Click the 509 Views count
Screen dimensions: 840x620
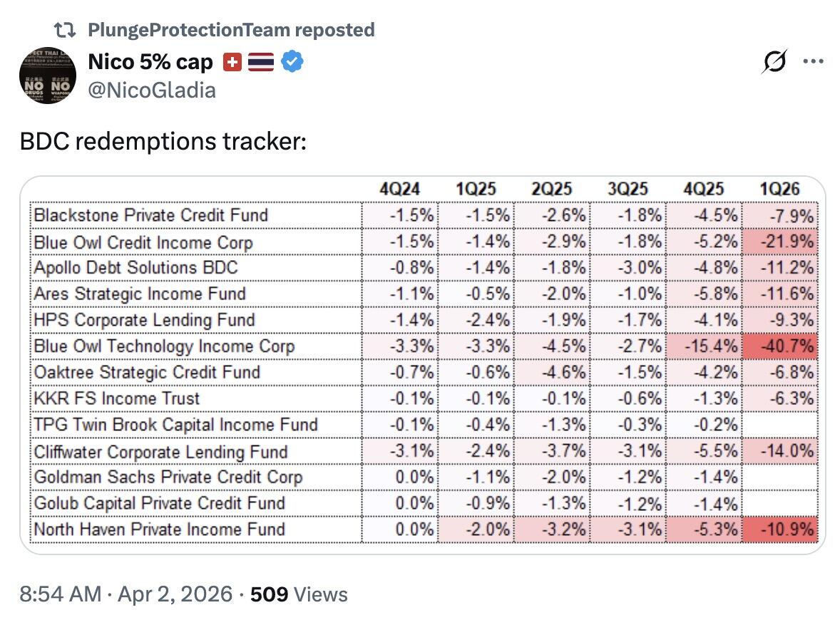(299, 594)
